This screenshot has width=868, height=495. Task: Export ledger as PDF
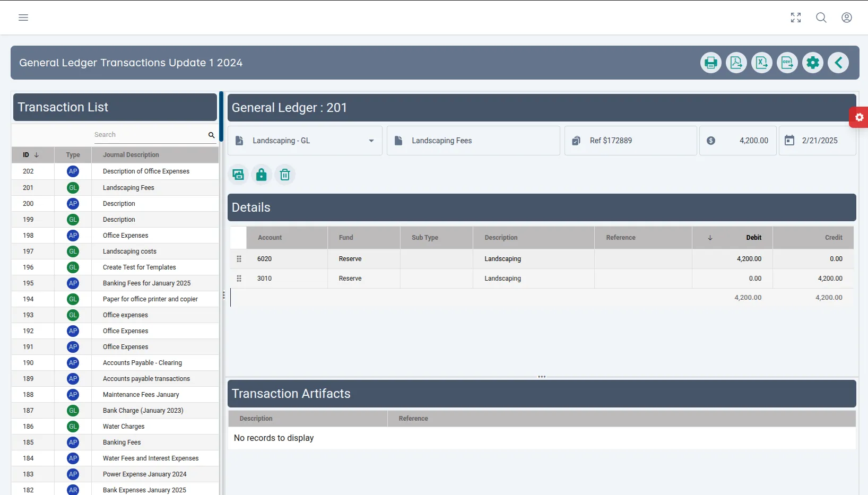pyautogui.click(x=736, y=63)
